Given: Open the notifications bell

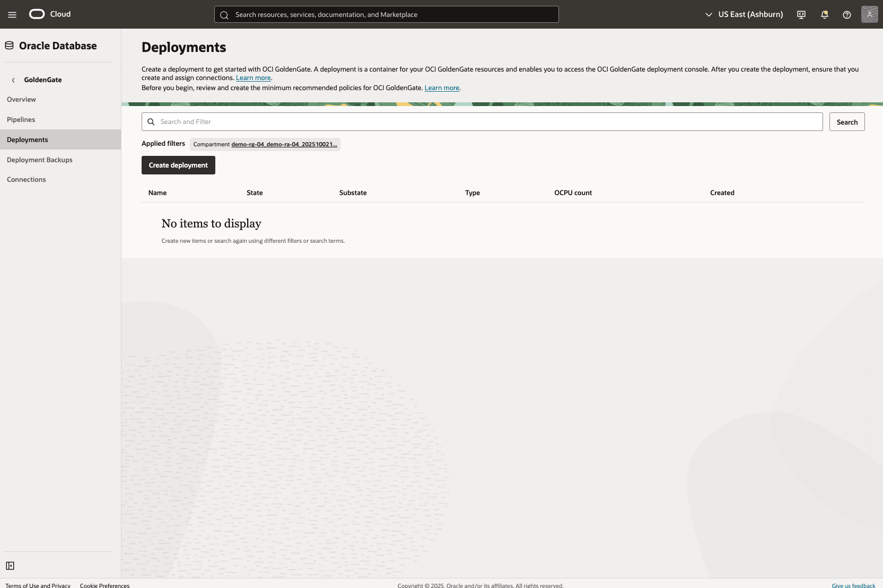Looking at the screenshot, I should (824, 14).
